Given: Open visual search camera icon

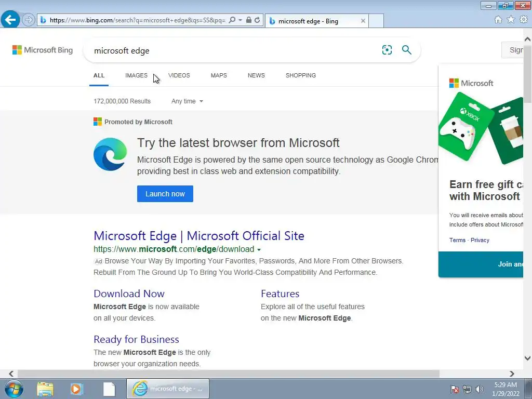Looking at the screenshot, I should coord(387,50).
